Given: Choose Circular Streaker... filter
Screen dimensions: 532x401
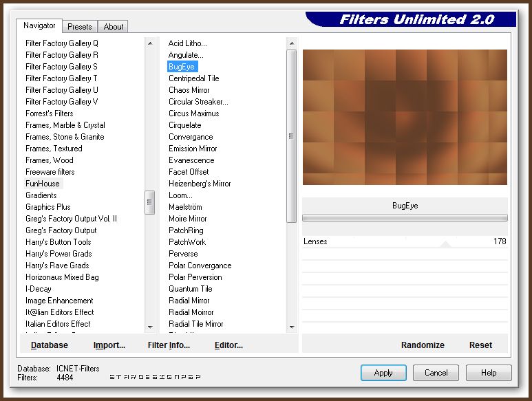Looking at the screenshot, I should coord(198,102).
